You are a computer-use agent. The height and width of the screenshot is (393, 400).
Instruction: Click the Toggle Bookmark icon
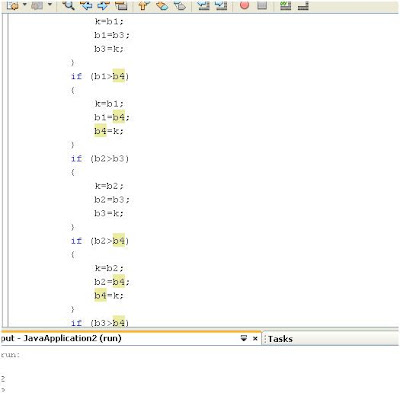pyautogui.click(x=180, y=5)
